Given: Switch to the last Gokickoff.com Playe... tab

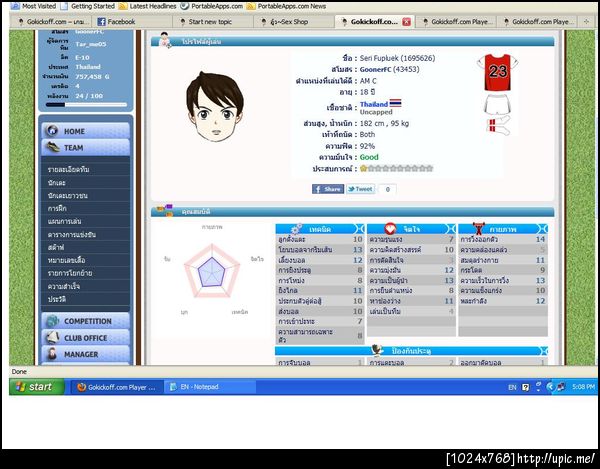Looking at the screenshot, I should click(x=538, y=22).
